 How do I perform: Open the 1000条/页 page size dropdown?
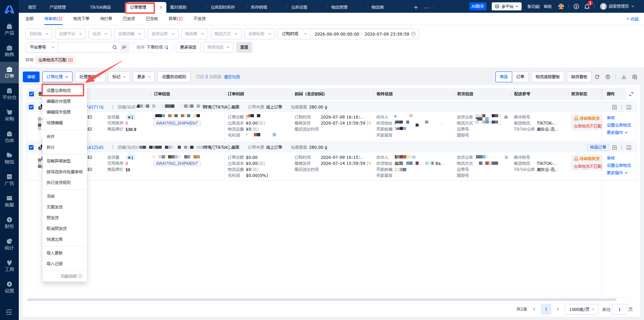coord(582,309)
